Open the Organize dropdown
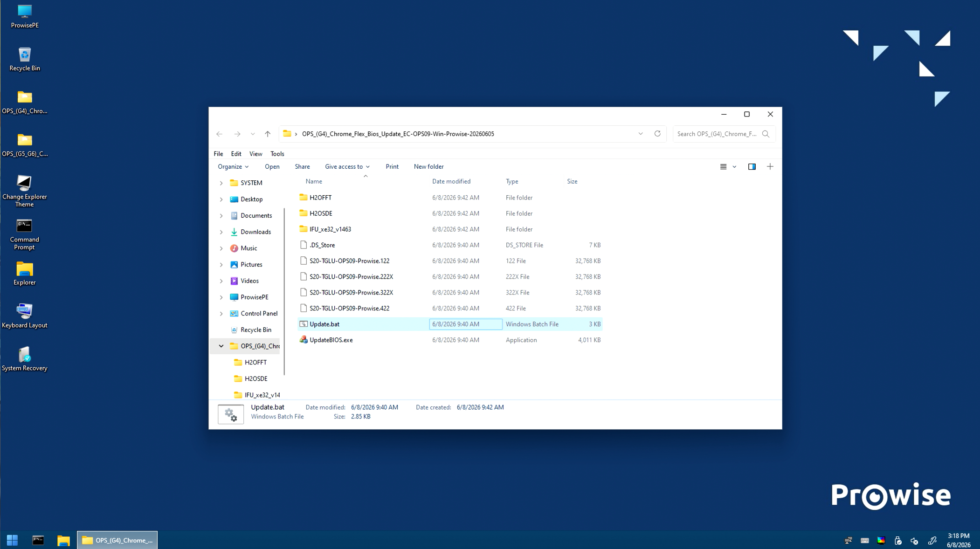The image size is (980, 549). [233, 166]
